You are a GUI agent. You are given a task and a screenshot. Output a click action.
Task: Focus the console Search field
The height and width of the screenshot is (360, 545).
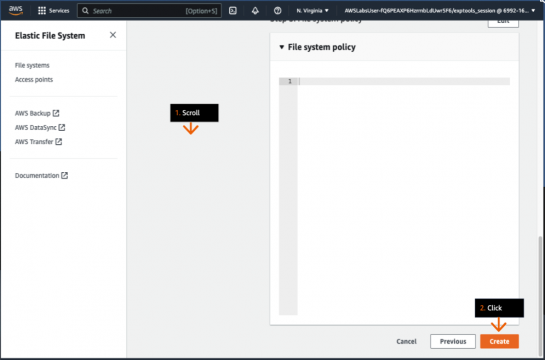149,11
